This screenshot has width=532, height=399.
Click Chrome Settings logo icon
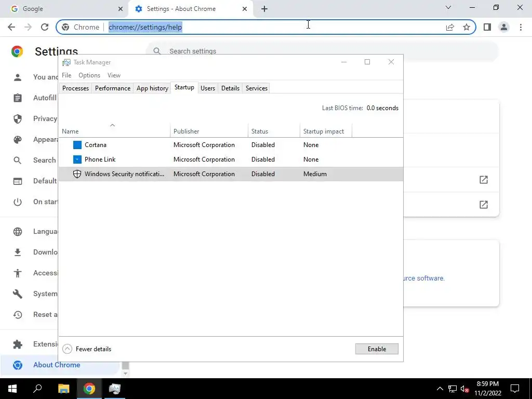click(x=17, y=51)
